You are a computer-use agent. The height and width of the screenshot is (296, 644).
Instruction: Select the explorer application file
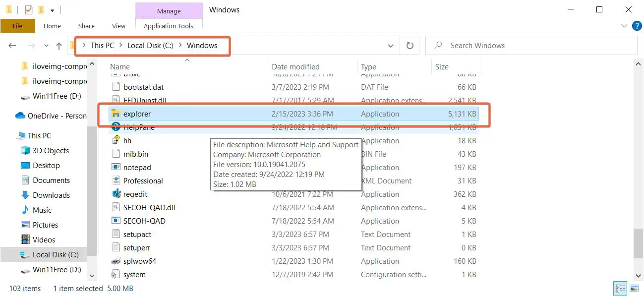point(293,114)
